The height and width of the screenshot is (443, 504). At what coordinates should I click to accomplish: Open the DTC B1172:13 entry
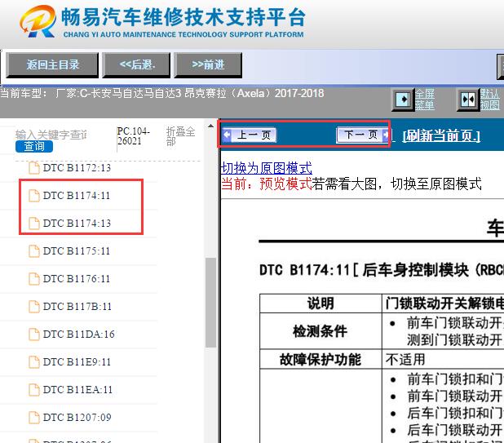point(77,167)
